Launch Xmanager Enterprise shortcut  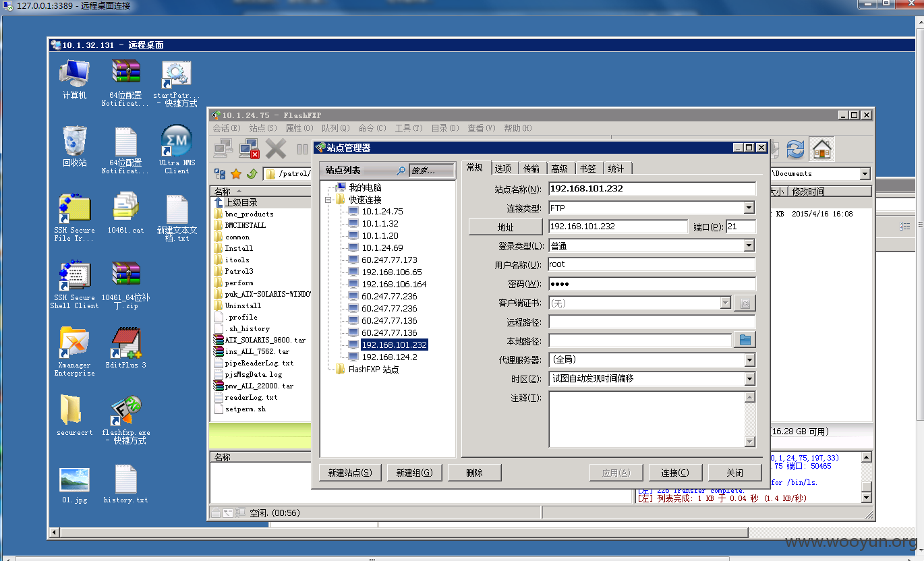[x=74, y=351]
